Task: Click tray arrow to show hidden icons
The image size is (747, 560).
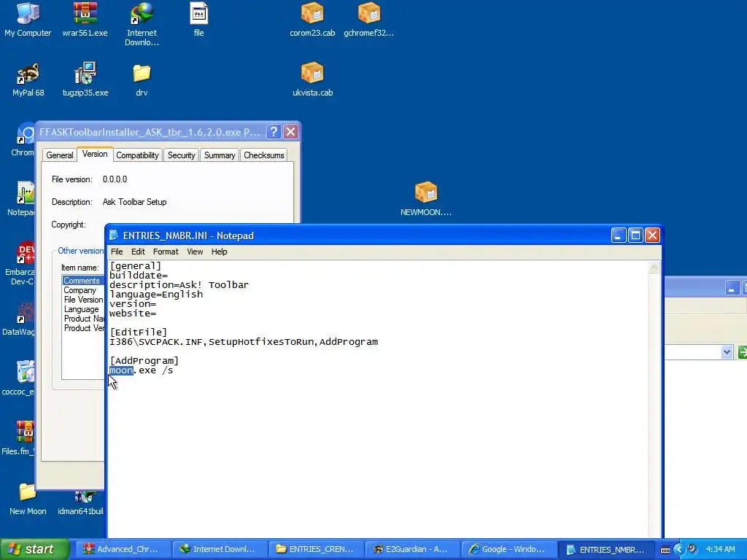Action: pyautogui.click(x=679, y=549)
